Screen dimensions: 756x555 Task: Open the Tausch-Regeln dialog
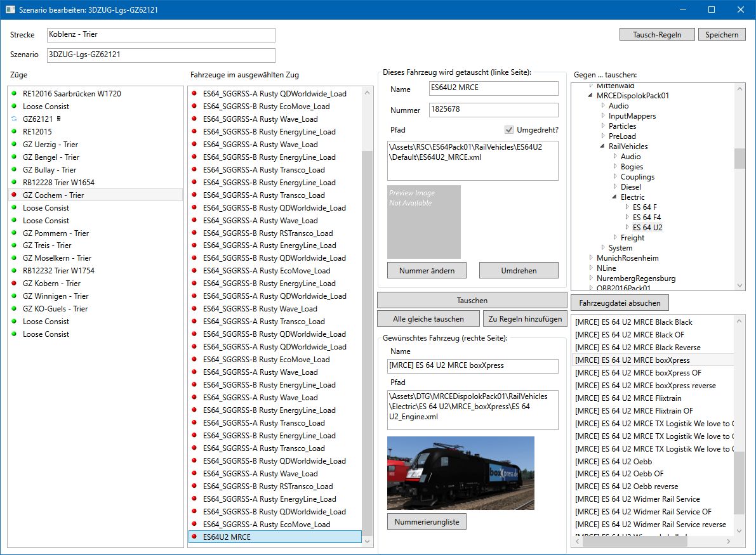coord(657,35)
